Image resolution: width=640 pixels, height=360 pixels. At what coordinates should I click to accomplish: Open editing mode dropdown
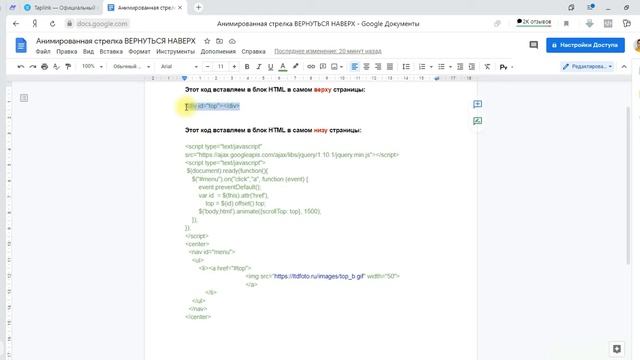coord(588,67)
